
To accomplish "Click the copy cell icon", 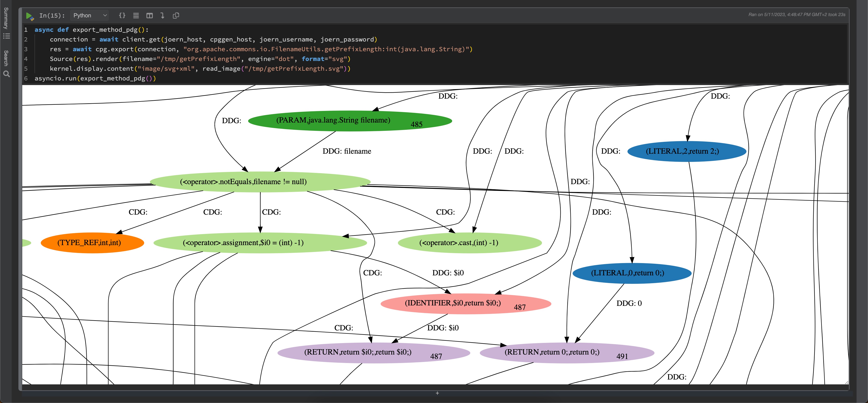I will pyautogui.click(x=176, y=15).
